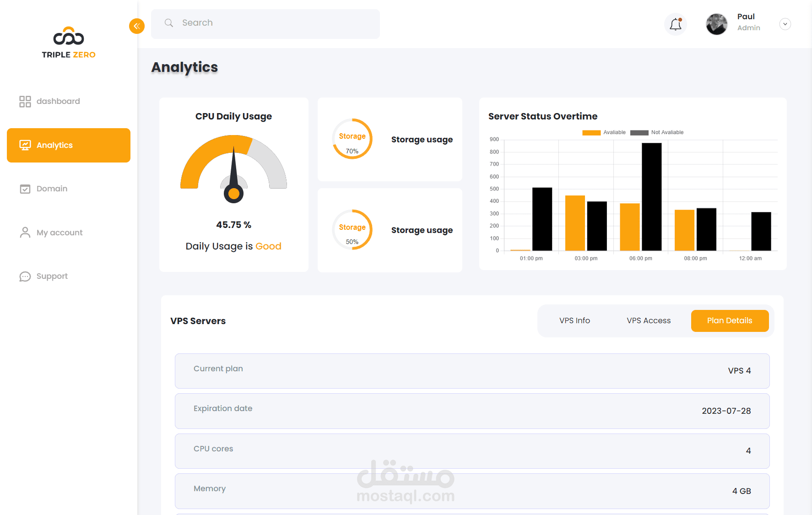
Task: Click the My account person icon
Action: 25,233
